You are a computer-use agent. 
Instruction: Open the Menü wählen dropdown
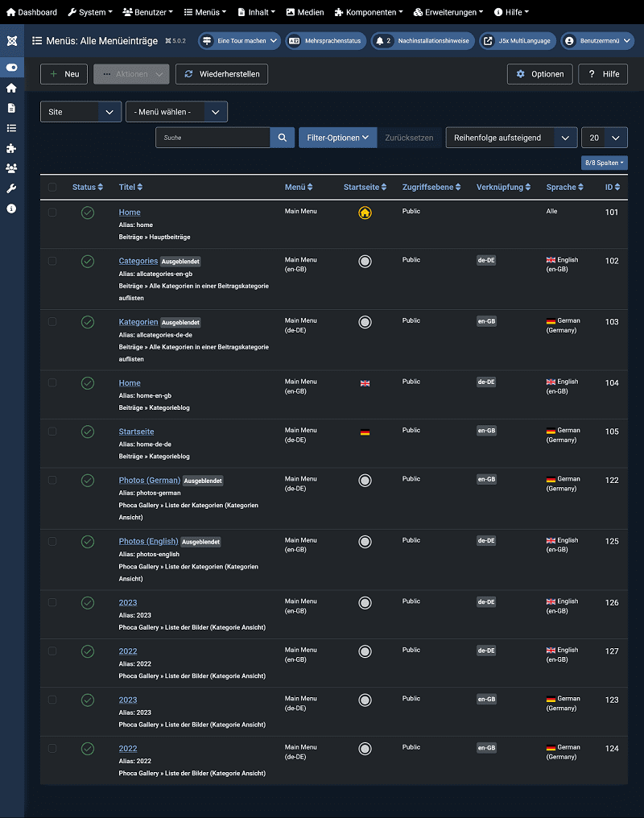point(176,112)
